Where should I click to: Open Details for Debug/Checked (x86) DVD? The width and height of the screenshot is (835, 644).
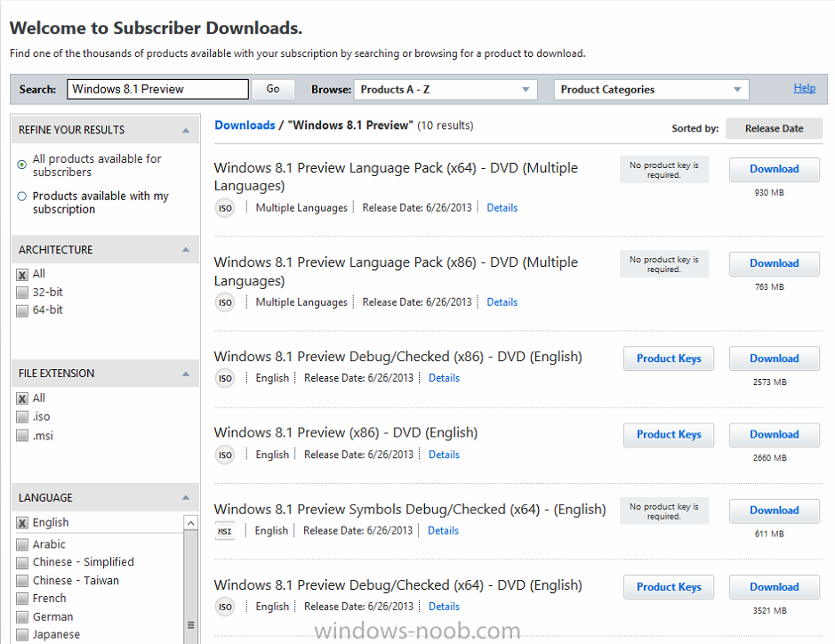[444, 378]
